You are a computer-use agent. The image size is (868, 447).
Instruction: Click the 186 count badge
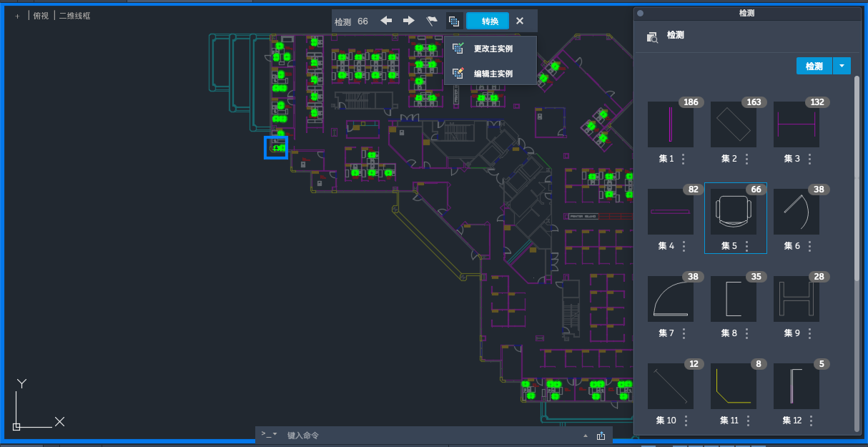tap(691, 102)
